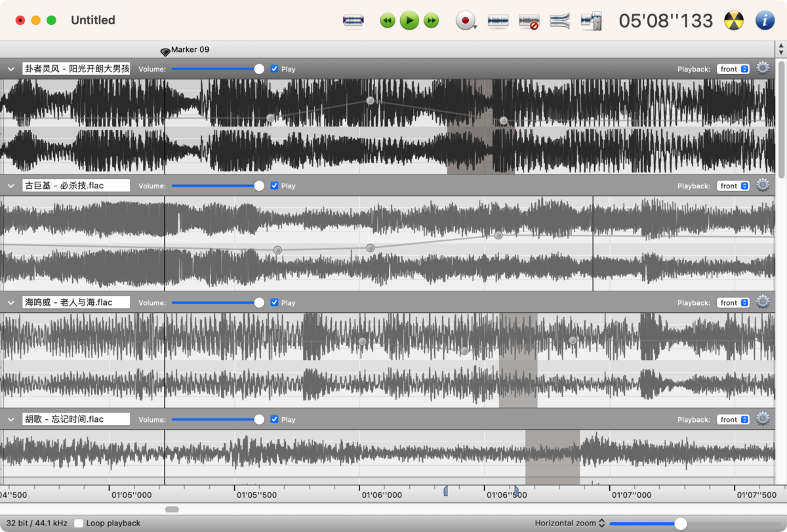Start playback with the green play button
Screen dimensions: 787x532
click(409, 21)
